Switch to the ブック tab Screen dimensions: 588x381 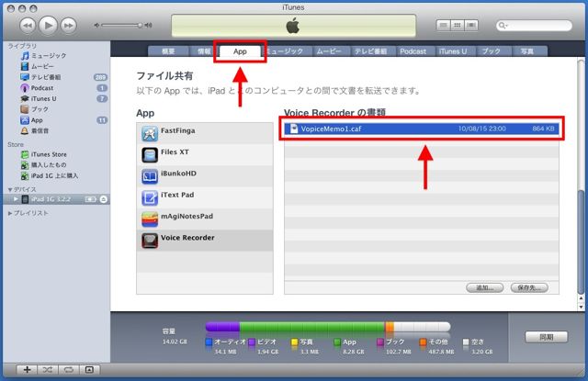coord(492,51)
